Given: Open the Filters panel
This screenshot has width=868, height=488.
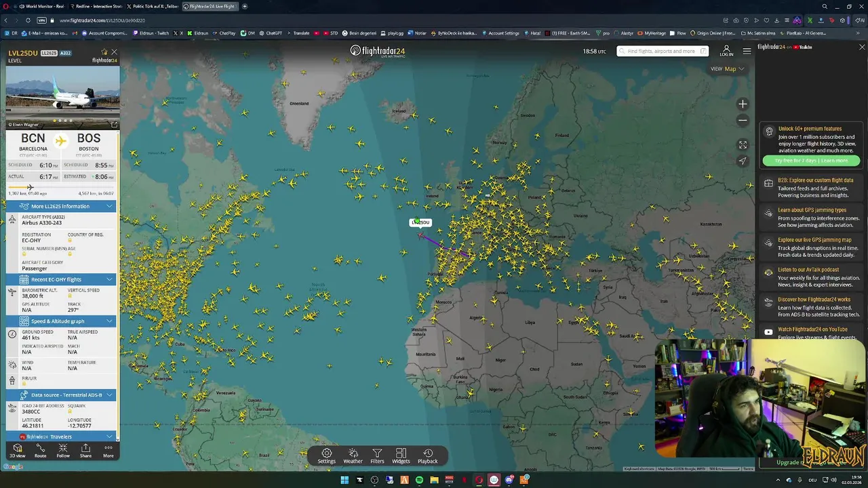Looking at the screenshot, I should click(377, 456).
